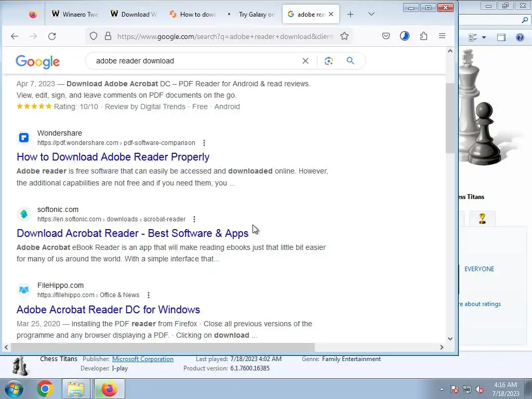Click the Action Center flag tray icon
The width and height of the screenshot is (532, 399).
point(454,389)
